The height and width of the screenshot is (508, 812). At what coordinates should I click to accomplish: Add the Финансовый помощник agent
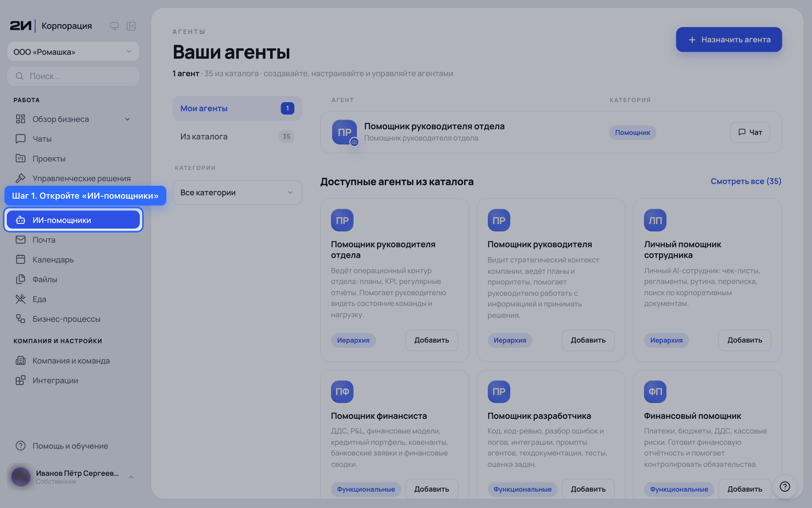point(745,489)
